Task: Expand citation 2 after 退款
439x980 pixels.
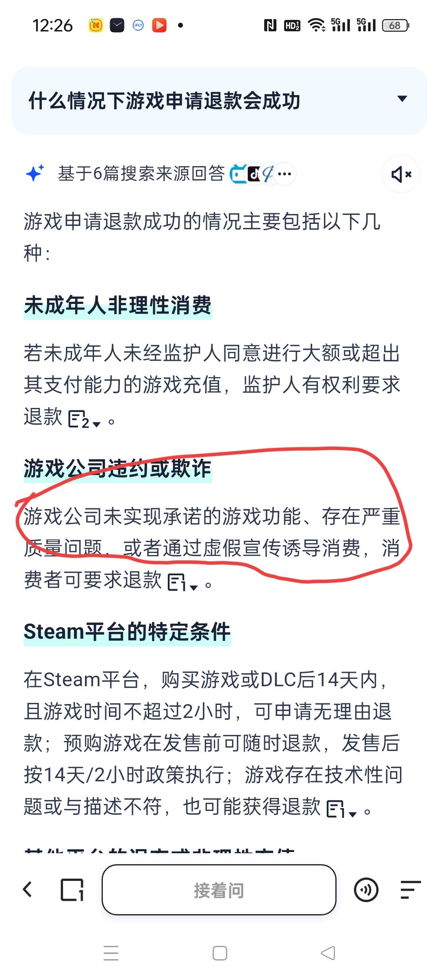Action: (84, 419)
